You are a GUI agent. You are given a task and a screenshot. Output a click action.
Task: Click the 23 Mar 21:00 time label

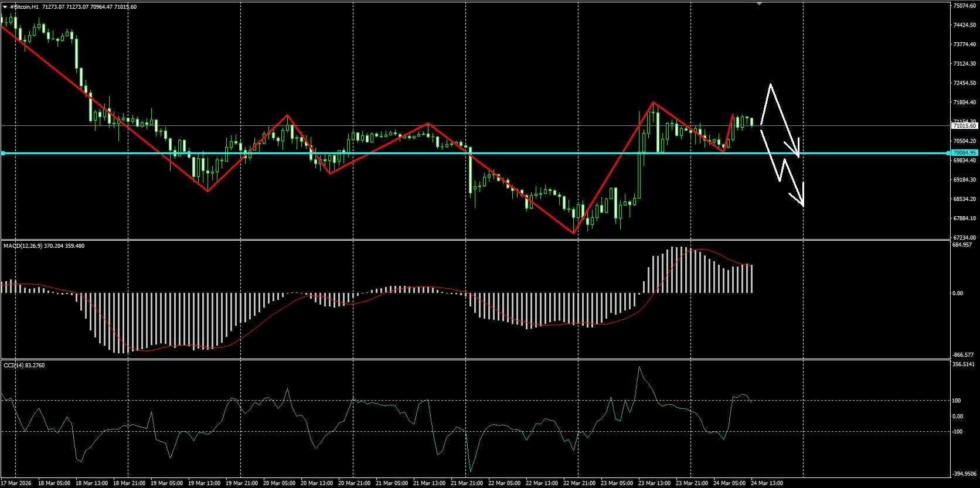tap(692, 483)
